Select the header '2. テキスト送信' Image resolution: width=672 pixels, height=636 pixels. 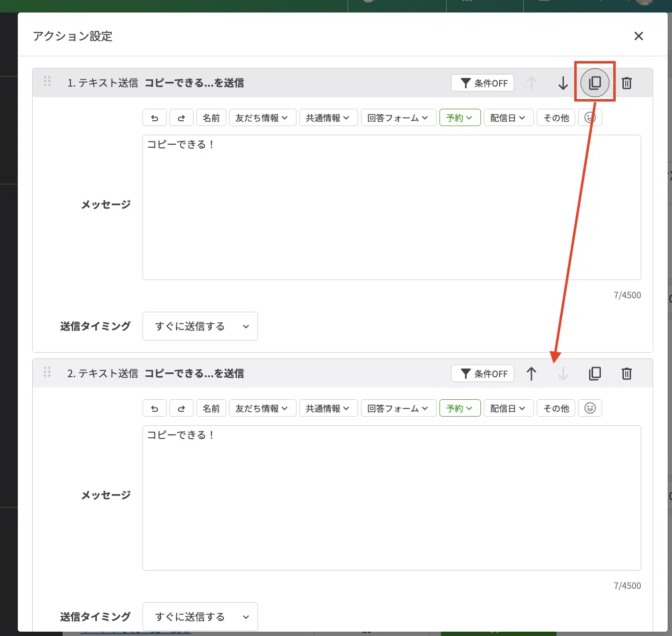103,374
